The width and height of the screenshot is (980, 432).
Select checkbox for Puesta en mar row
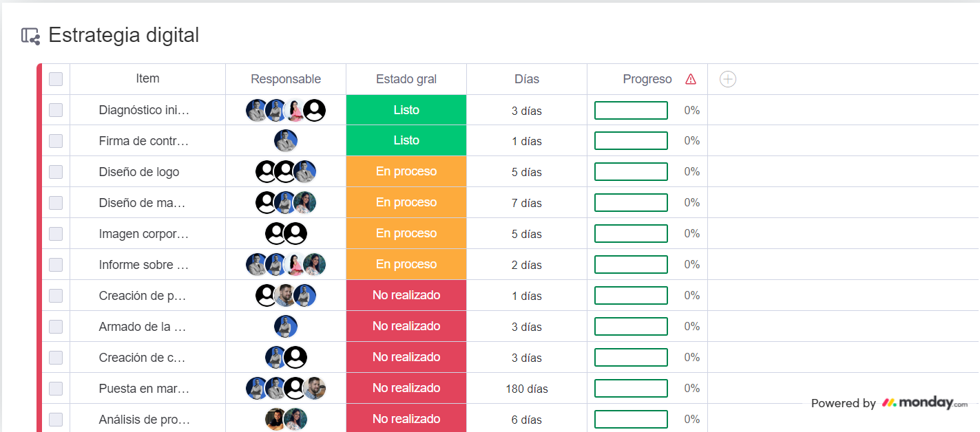[56, 389]
